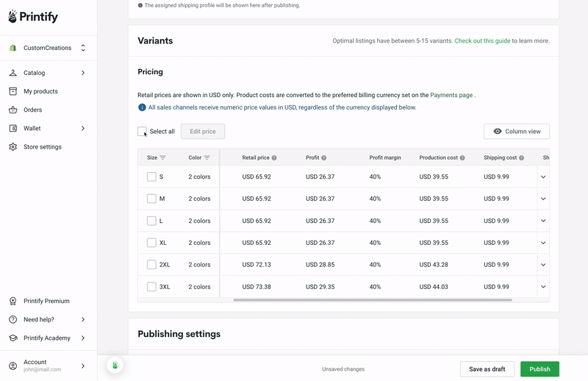Go to Store settings
The width and height of the screenshot is (588, 381).
point(43,147)
